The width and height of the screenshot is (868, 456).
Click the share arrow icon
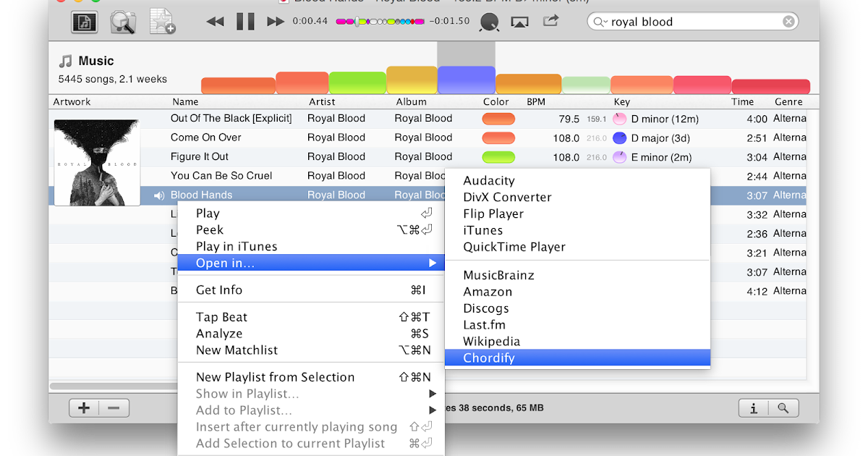click(551, 21)
